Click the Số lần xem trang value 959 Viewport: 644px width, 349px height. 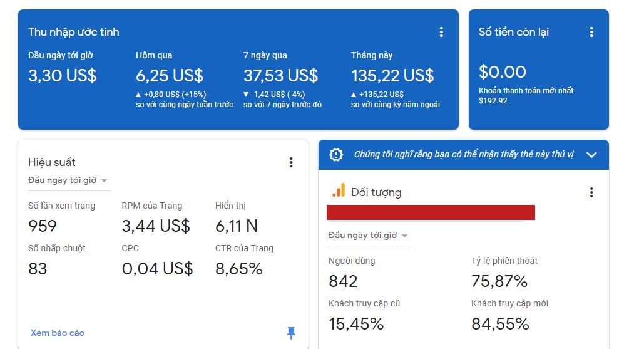pos(43,226)
